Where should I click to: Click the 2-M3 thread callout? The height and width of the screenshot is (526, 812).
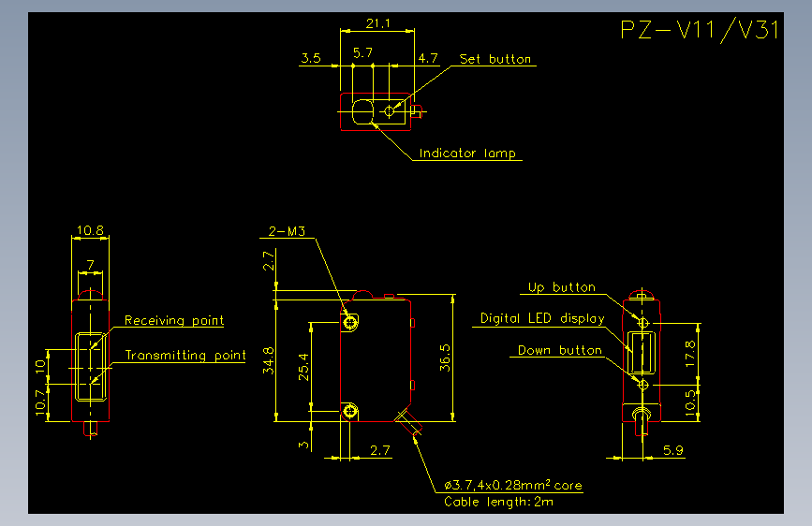(287, 231)
